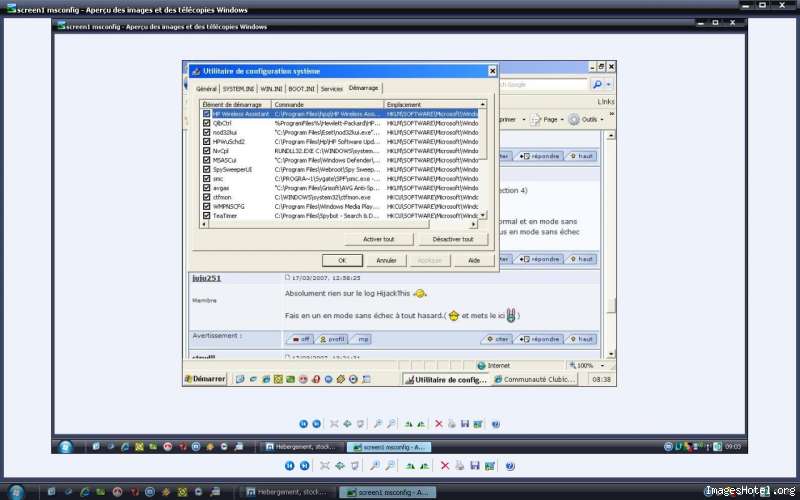Open the WIN.INI tab
This screenshot has height=500, width=800.
271,89
